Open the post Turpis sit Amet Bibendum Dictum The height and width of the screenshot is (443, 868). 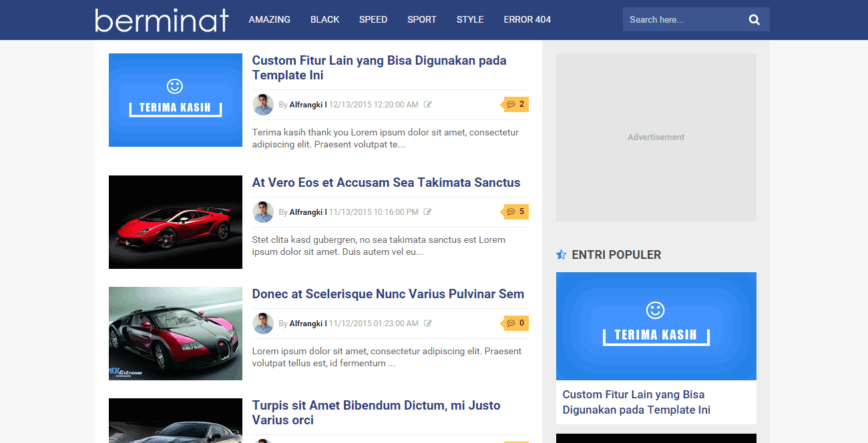[x=376, y=413]
